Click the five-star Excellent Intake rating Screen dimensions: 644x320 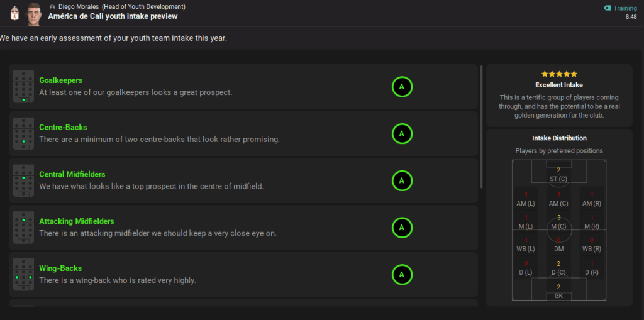tap(558, 74)
